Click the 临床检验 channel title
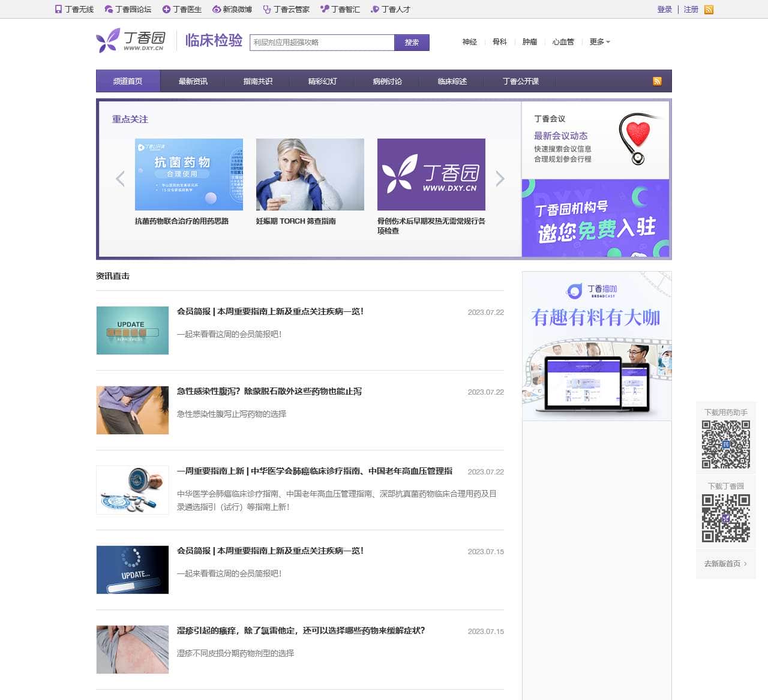The width and height of the screenshot is (768, 700). click(214, 40)
